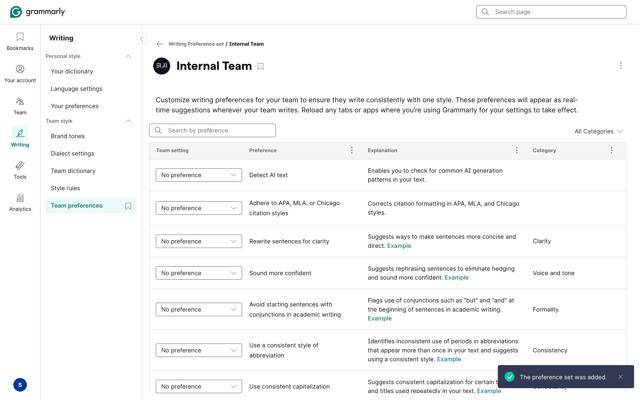Click the Search page input field
This screenshot has width=640, height=400.
coord(551,12)
